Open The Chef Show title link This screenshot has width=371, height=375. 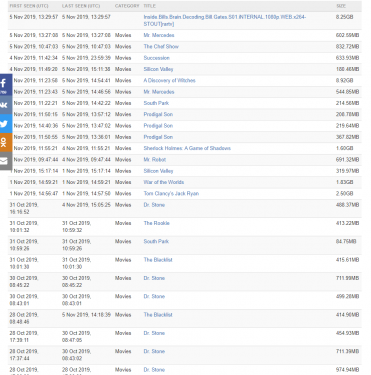[x=161, y=47]
